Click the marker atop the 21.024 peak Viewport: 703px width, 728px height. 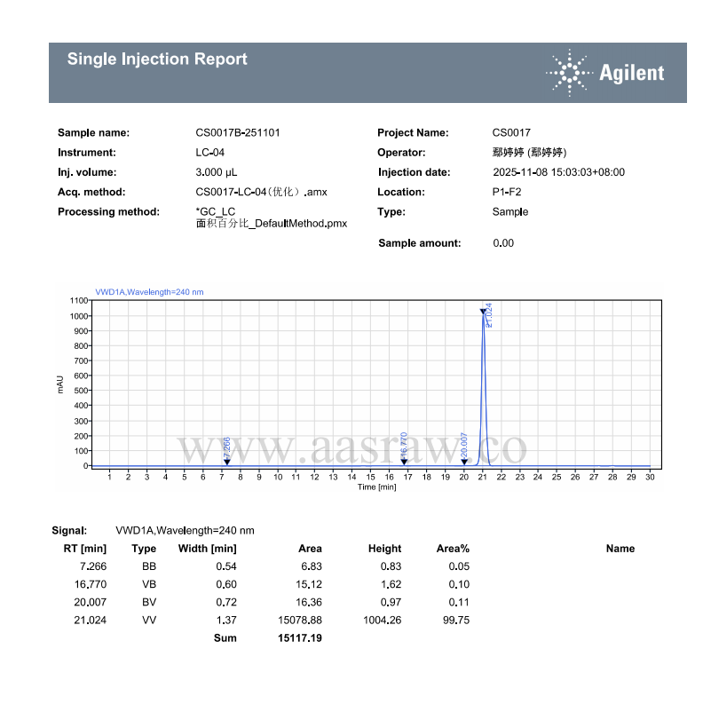point(483,312)
